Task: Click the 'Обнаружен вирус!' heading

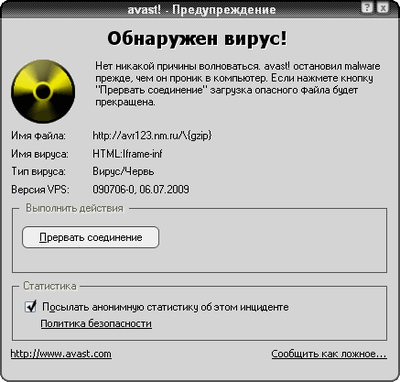Action: click(x=197, y=39)
